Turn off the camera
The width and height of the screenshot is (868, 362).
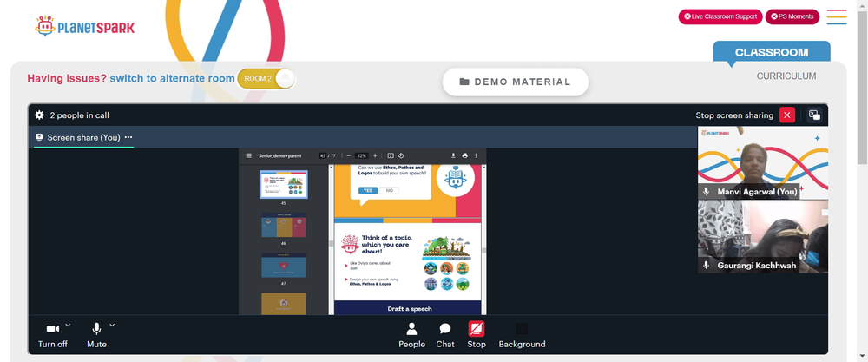click(x=53, y=335)
